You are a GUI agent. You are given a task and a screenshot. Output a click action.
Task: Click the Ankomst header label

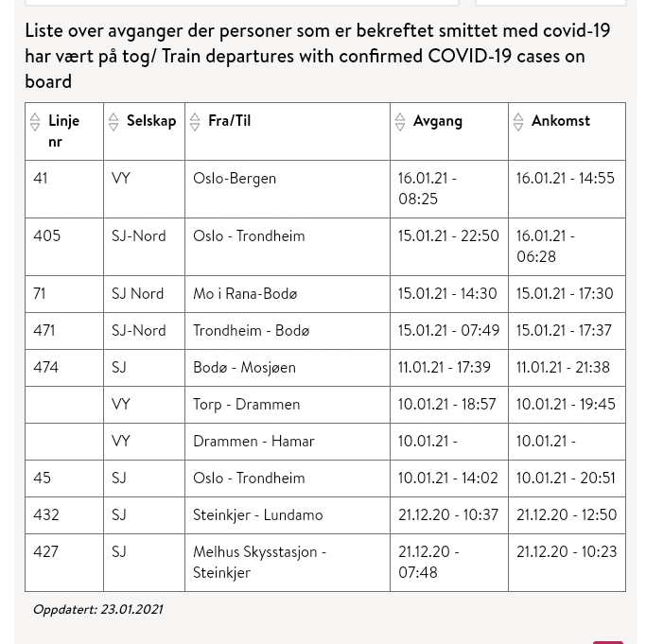(x=560, y=121)
